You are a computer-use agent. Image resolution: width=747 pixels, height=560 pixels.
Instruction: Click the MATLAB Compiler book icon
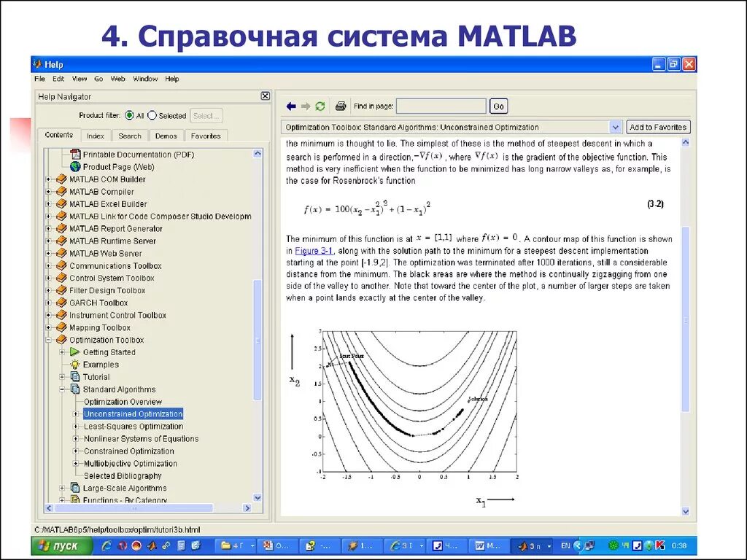tap(61, 192)
